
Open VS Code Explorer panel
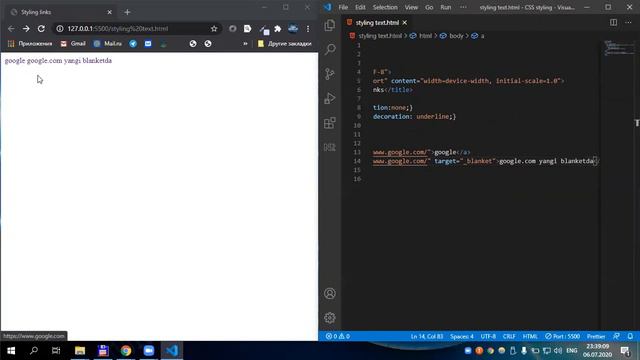[330, 25]
